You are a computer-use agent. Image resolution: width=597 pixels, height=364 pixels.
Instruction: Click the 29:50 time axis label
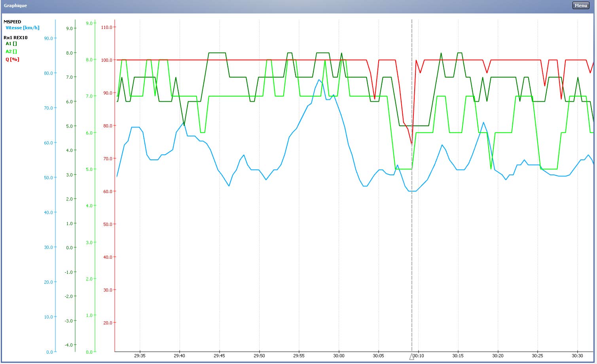click(x=259, y=356)
